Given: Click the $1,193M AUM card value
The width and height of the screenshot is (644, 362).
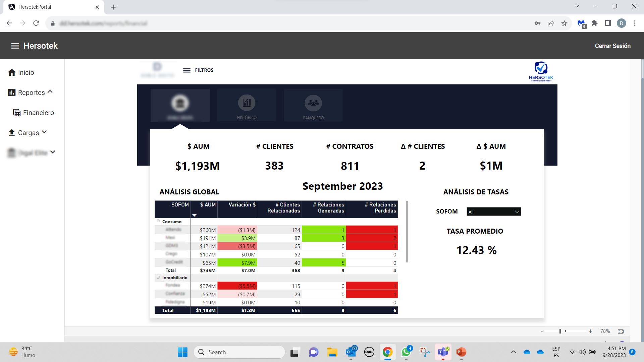Looking at the screenshot, I should [x=198, y=166].
